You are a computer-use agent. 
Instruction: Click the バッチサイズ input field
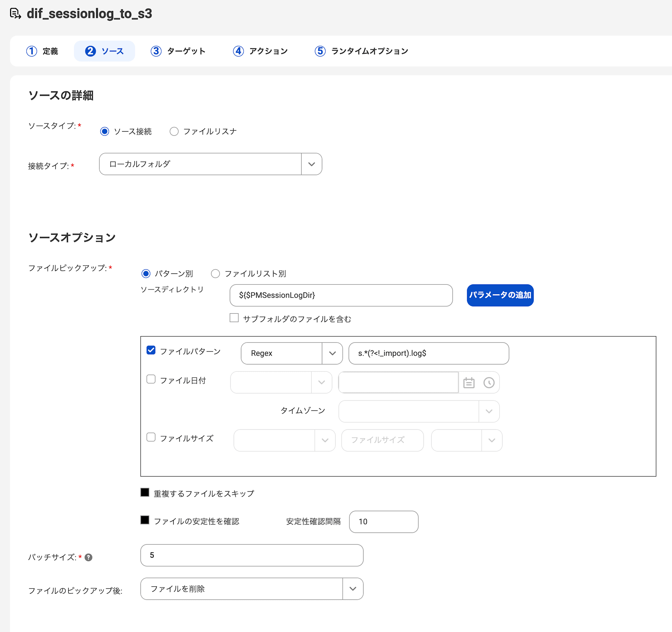coord(252,555)
